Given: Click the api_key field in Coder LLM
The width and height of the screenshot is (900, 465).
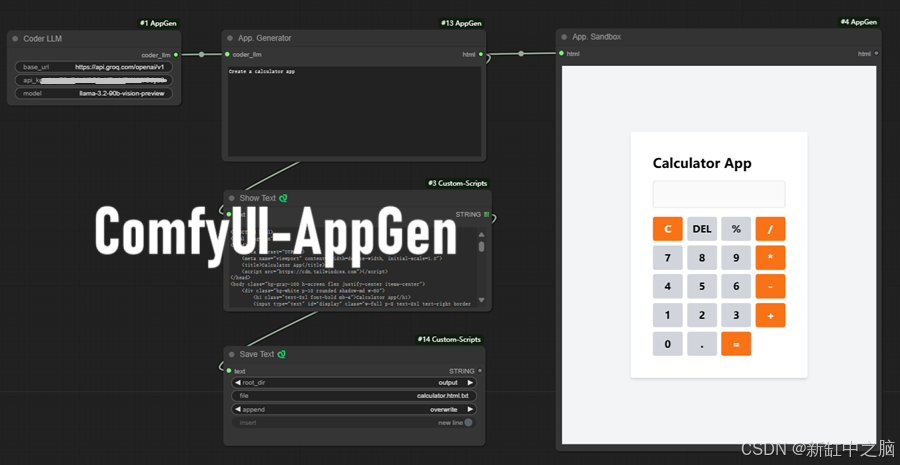Looking at the screenshot, I should [94, 80].
